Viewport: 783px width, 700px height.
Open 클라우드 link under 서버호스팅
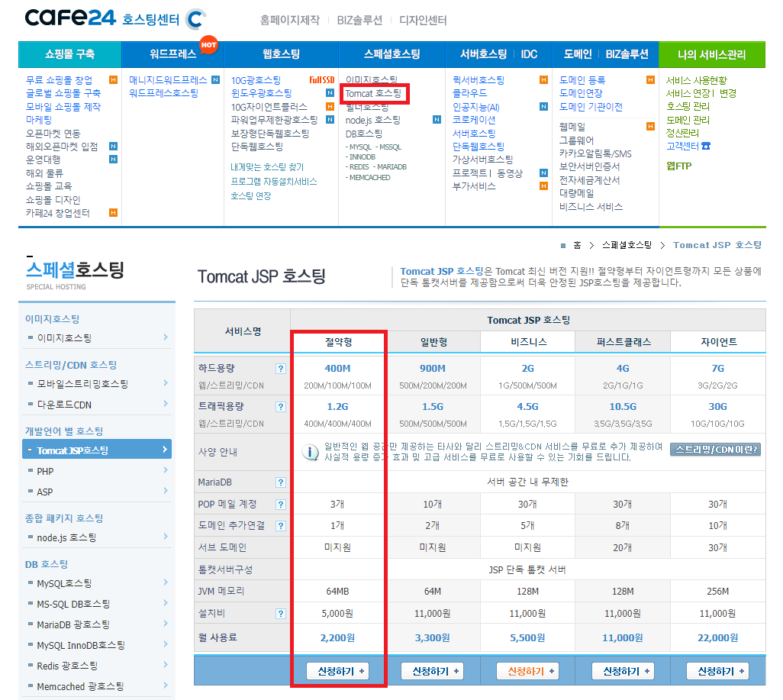(x=470, y=93)
